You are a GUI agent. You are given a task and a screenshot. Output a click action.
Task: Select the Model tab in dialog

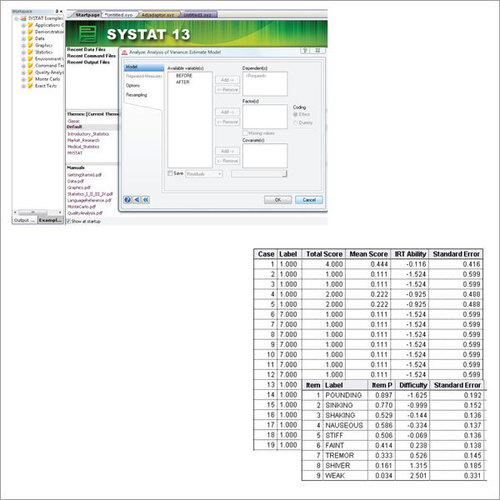point(144,67)
